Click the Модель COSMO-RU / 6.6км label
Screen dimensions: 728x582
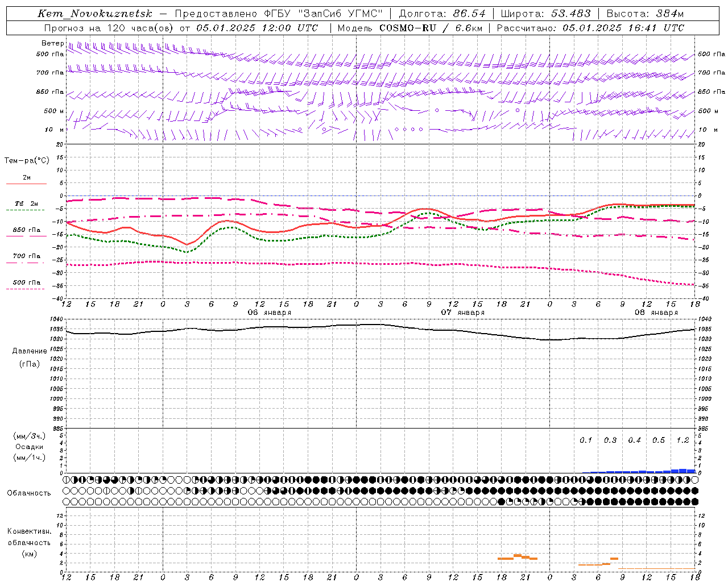point(409,28)
